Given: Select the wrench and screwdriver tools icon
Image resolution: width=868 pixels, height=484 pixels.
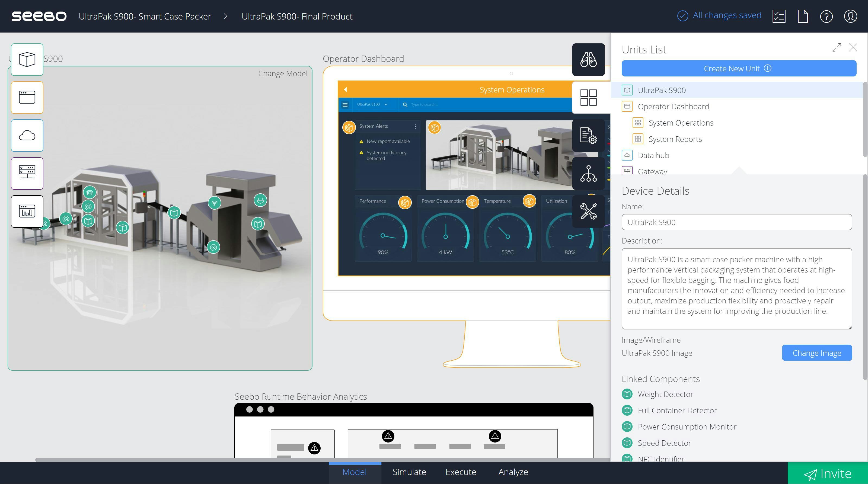Looking at the screenshot, I should pyautogui.click(x=588, y=211).
